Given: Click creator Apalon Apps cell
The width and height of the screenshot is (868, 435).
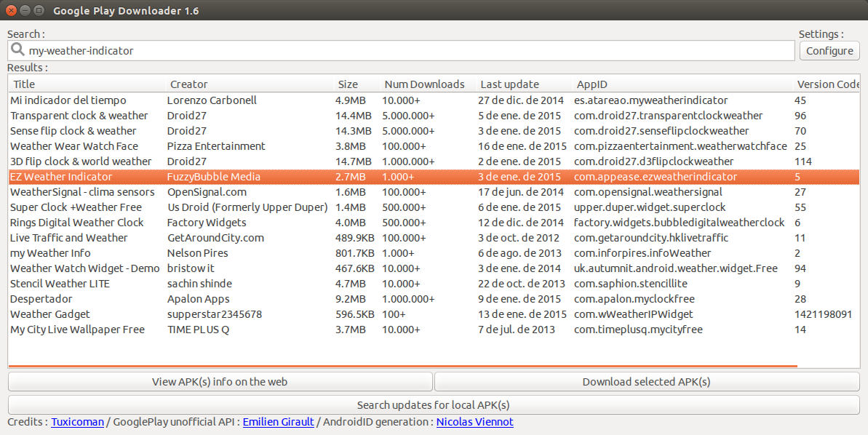Looking at the screenshot, I should click(198, 300).
